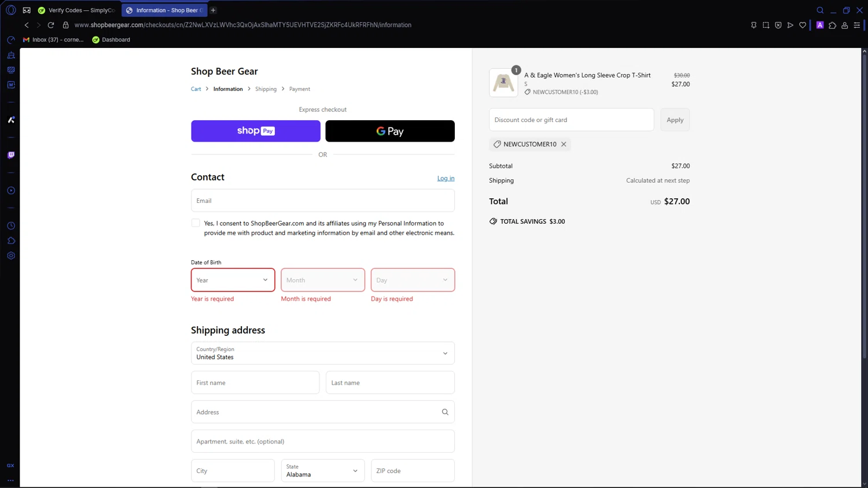Open the striped panel icon in sidebar

(x=11, y=70)
